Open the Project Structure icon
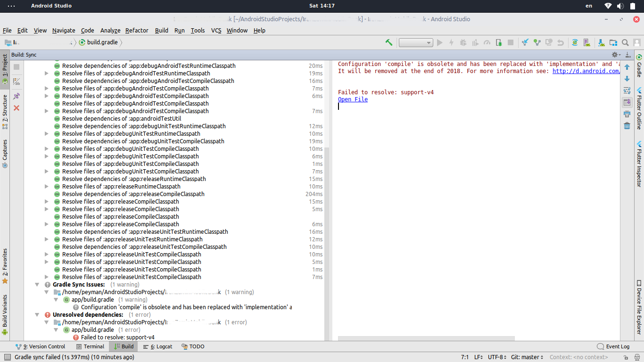 [613, 42]
